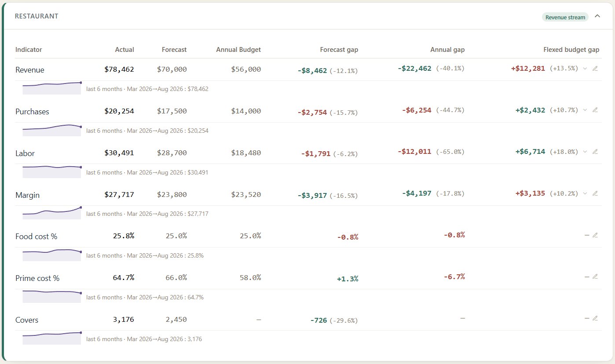Edit the Covers row with pencil icon
The width and height of the screenshot is (615, 364).
[595, 318]
